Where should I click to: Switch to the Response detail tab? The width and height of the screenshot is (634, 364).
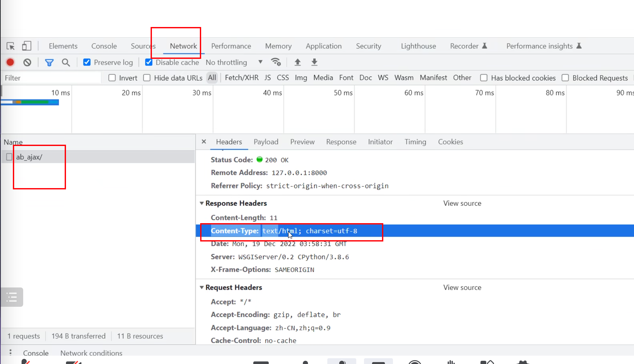(341, 142)
